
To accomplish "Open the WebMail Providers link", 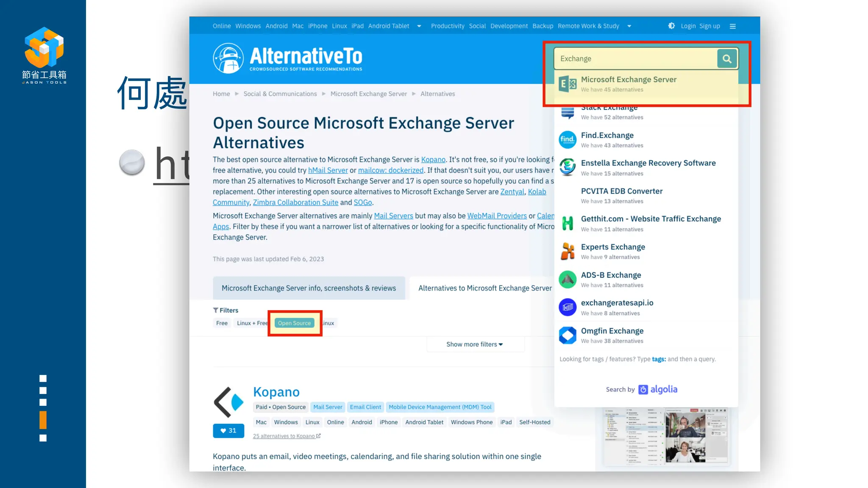I will tap(497, 216).
